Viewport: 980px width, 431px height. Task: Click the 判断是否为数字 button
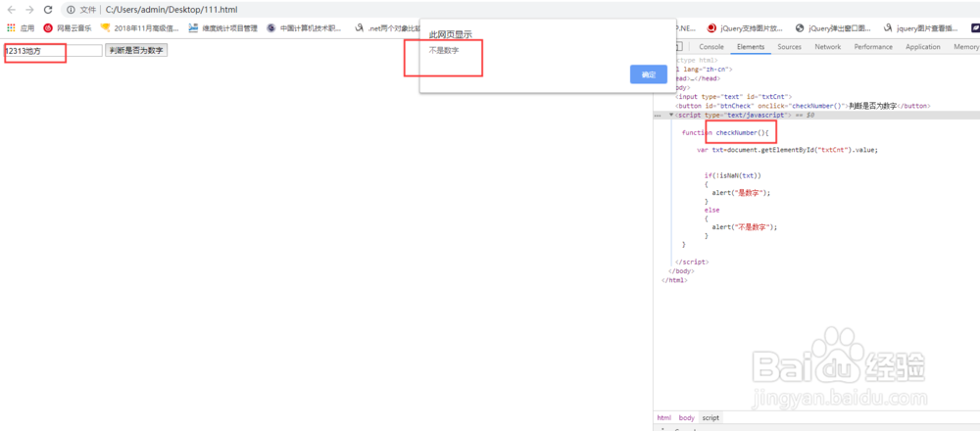[x=136, y=51]
